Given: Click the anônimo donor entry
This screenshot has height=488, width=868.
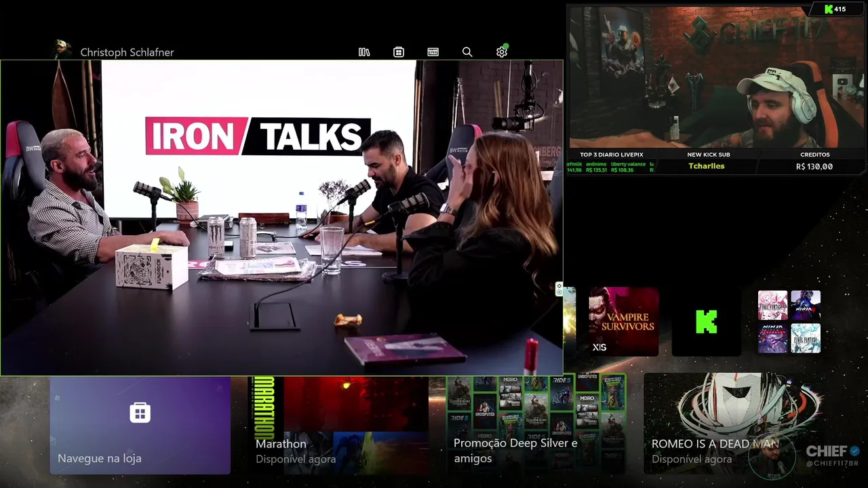Looking at the screenshot, I should pyautogui.click(x=596, y=167).
